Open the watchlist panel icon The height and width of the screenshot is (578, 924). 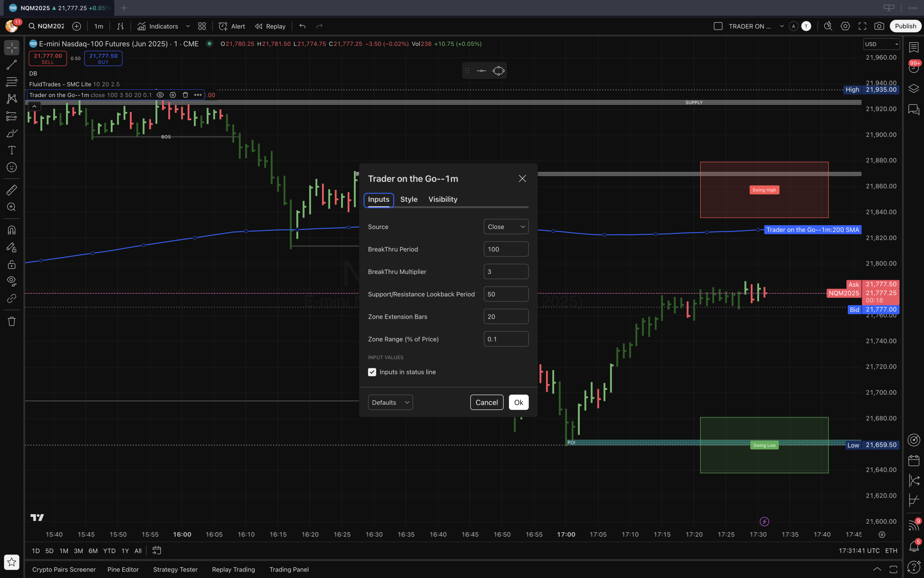(914, 47)
